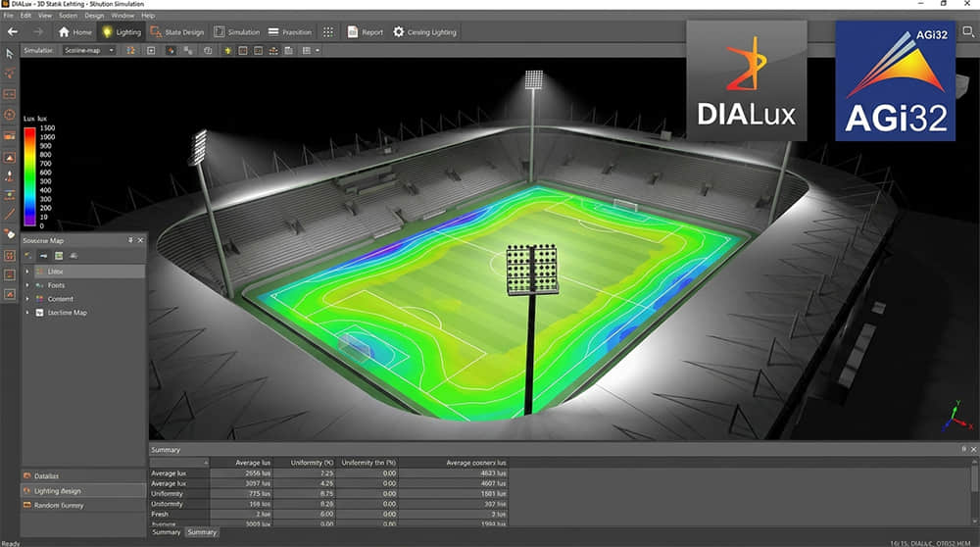Close the Summary results panel
Screen dimensions: 980x547
973,450
